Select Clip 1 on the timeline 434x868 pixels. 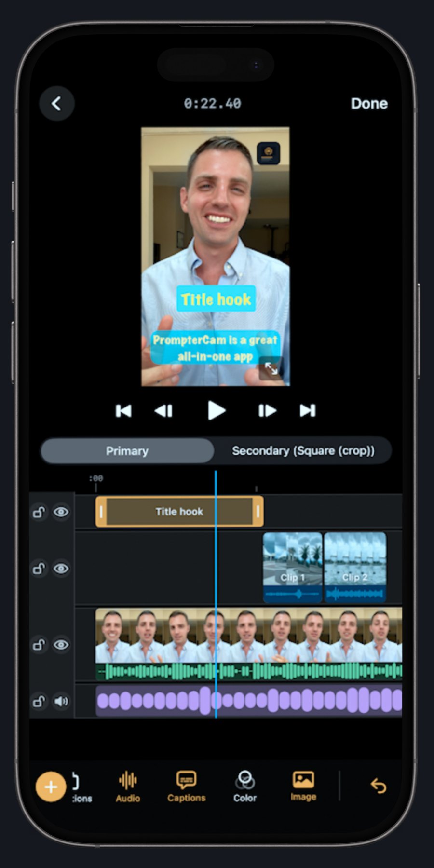point(292,567)
